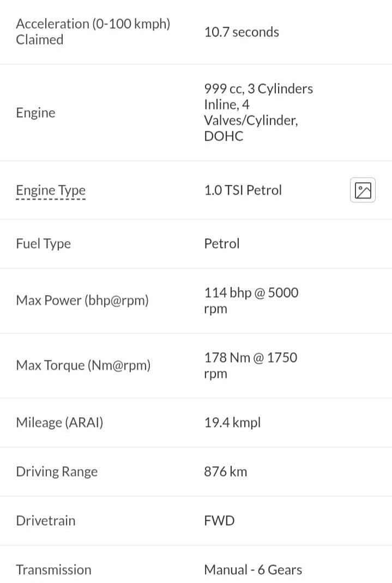Image resolution: width=392 pixels, height=583 pixels.
Task: Click the Acceleration (0-100 kmph) Claimed label
Action: point(93,32)
